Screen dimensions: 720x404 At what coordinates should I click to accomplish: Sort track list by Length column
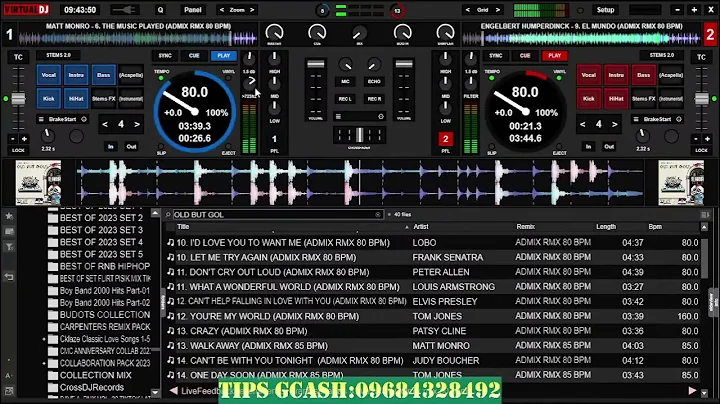606,227
